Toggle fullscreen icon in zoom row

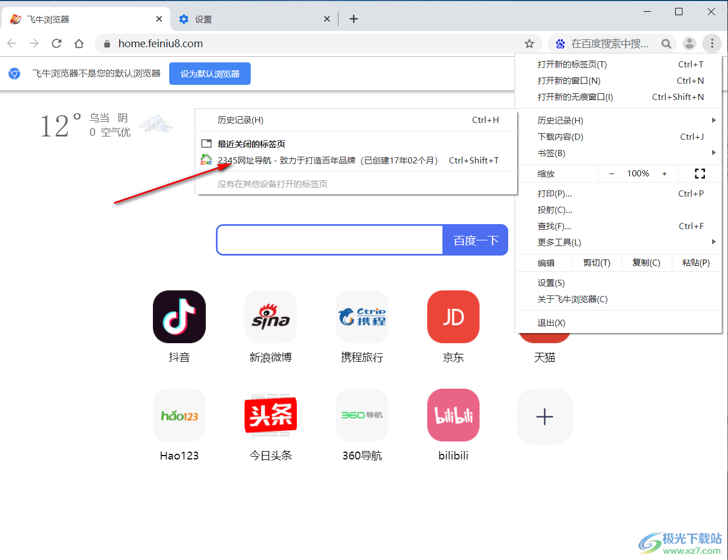click(x=700, y=174)
